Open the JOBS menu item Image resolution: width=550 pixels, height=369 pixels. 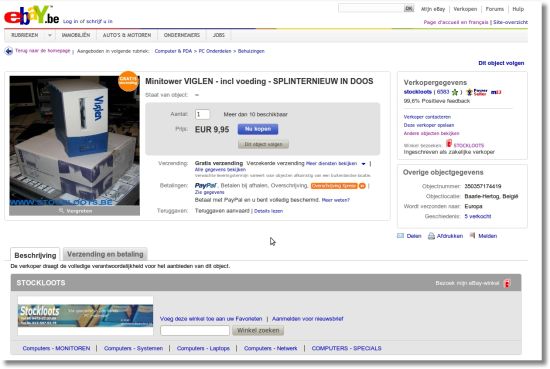pos(219,35)
